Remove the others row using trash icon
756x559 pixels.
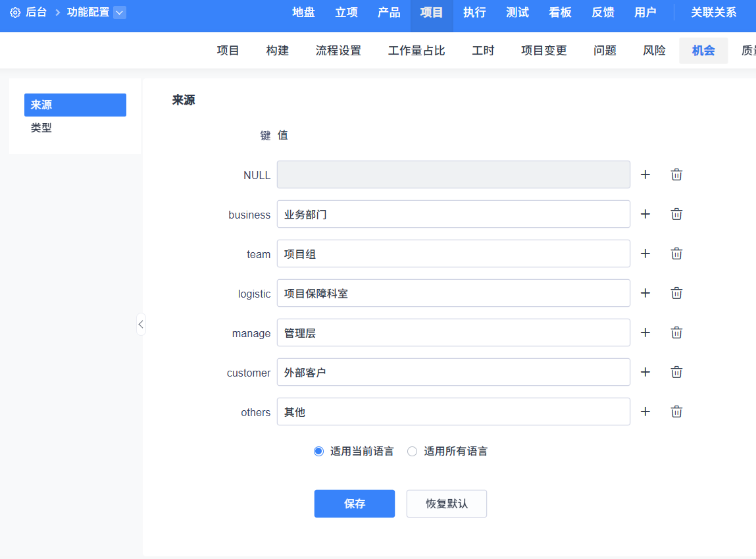coord(676,412)
